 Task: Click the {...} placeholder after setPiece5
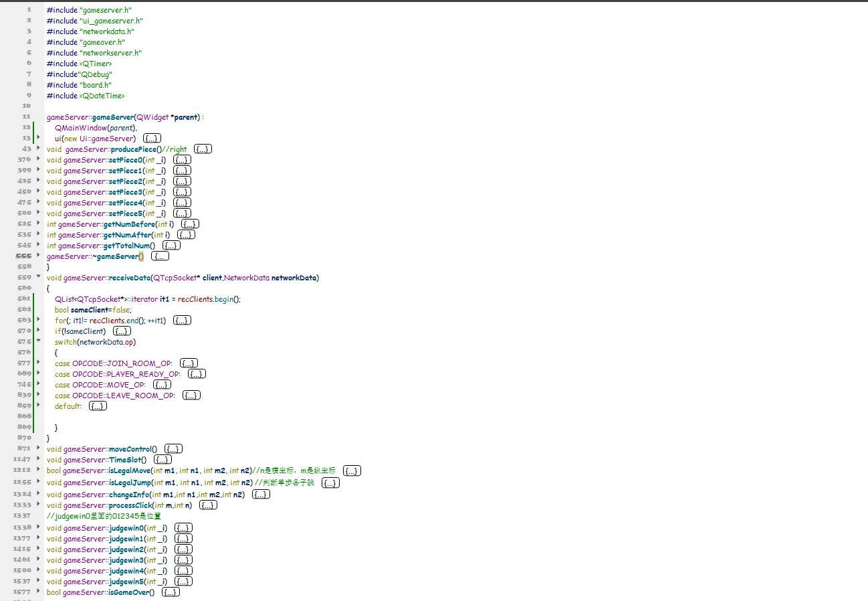[x=182, y=213]
